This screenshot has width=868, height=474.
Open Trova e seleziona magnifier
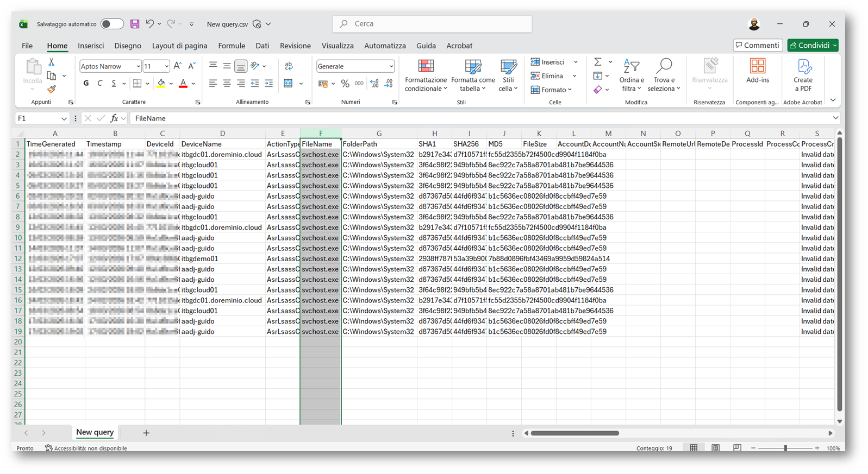[664, 67]
